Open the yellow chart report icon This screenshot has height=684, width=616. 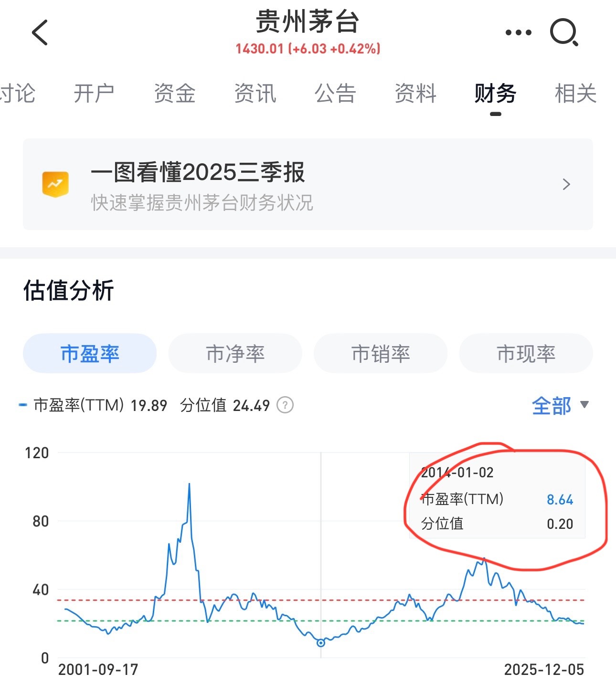pyautogui.click(x=55, y=184)
